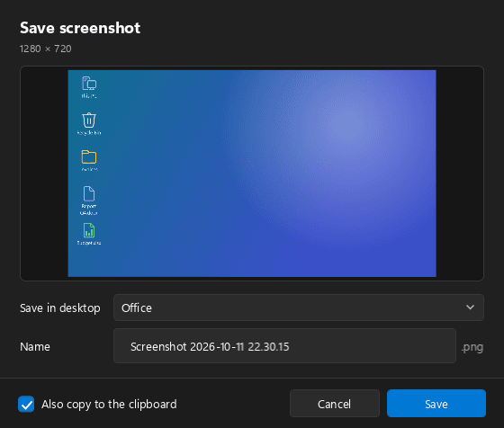Click the Report document icon in preview
Screen dimensions: 504x428
tap(89, 193)
